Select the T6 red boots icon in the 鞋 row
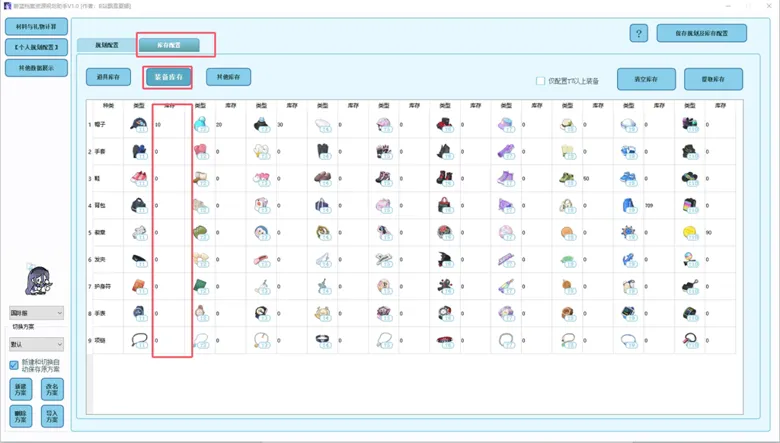 click(x=445, y=178)
